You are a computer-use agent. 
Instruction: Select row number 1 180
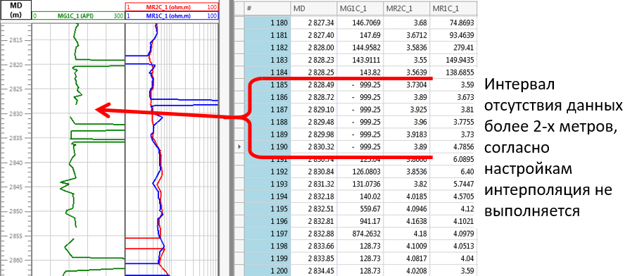tap(267, 23)
